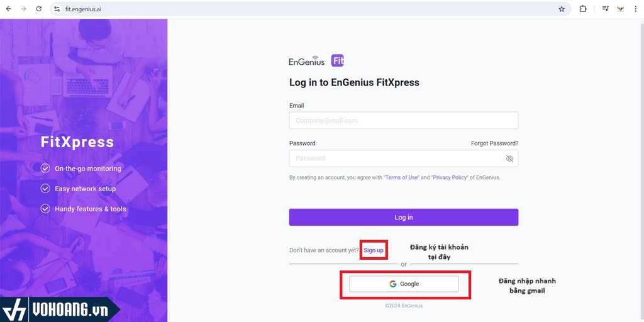Click the purple Fit logo badge

coord(338,61)
